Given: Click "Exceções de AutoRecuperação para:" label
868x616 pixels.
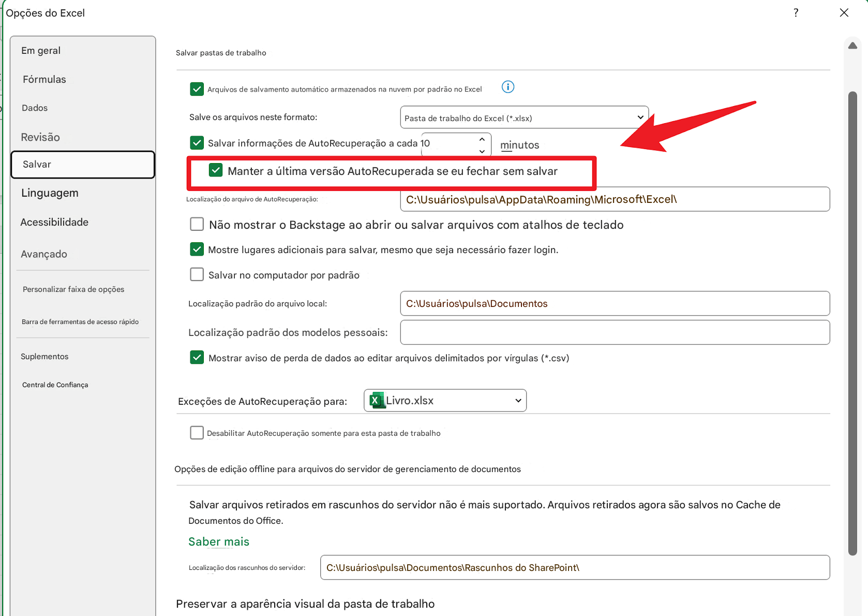Looking at the screenshot, I should tap(262, 402).
